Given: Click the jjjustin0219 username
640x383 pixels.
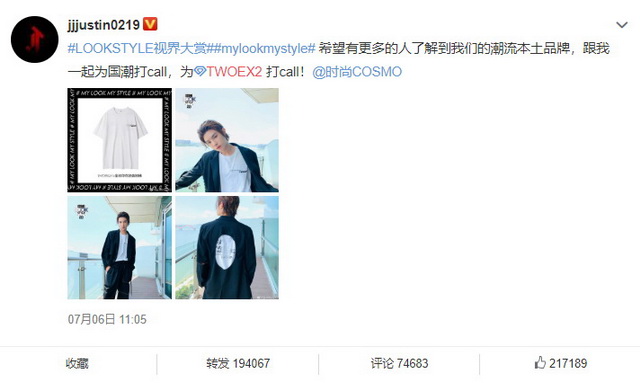Looking at the screenshot, I should (104, 25).
